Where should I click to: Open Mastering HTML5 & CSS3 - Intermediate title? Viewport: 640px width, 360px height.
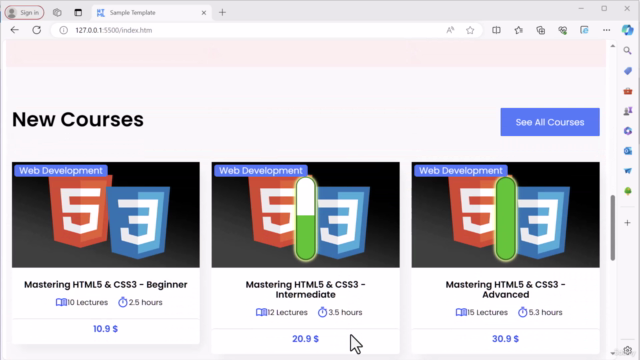tap(305, 289)
